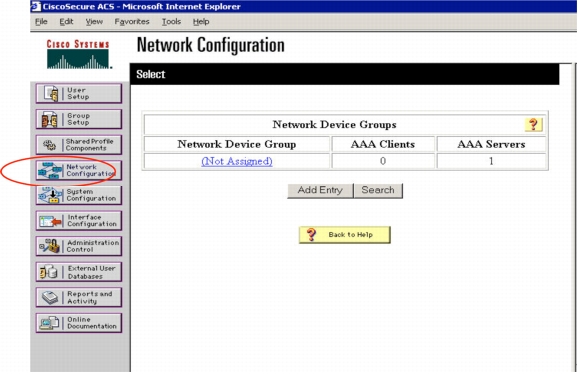Click the Network Configuration page heading
The height and width of the screenshot is (374, 578).
pos(210,45)
